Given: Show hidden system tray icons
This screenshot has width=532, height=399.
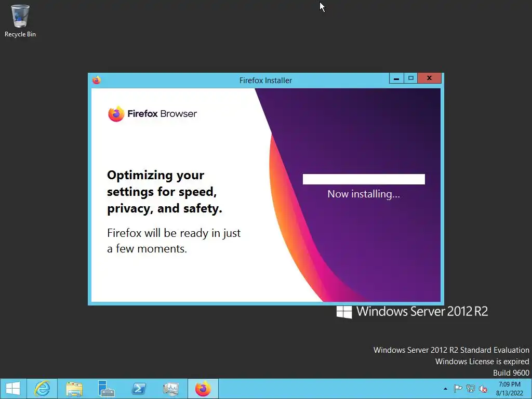Looking at the screenshot, I should (x=445, y=389).
